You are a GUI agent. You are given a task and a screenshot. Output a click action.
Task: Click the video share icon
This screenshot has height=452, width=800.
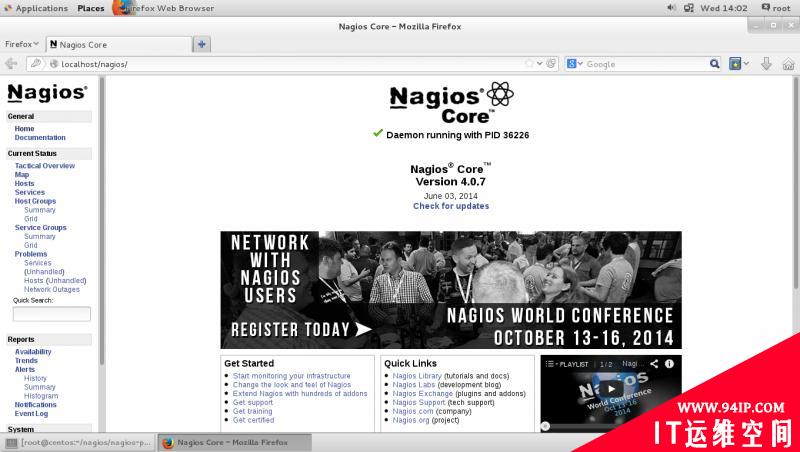point(654,364)
